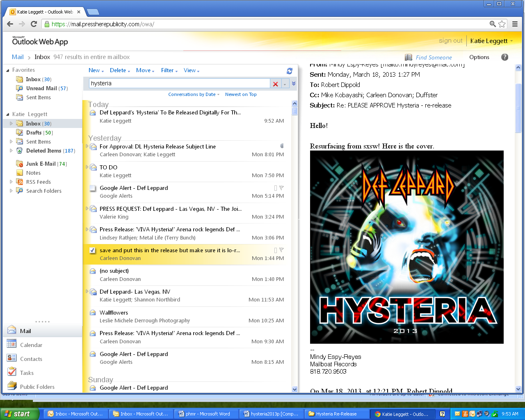Screen dimensions: 525x420
Task: Tick the checkbox for Google Alert Mon 5:14 PM
Action: click(x=93, y=188)
